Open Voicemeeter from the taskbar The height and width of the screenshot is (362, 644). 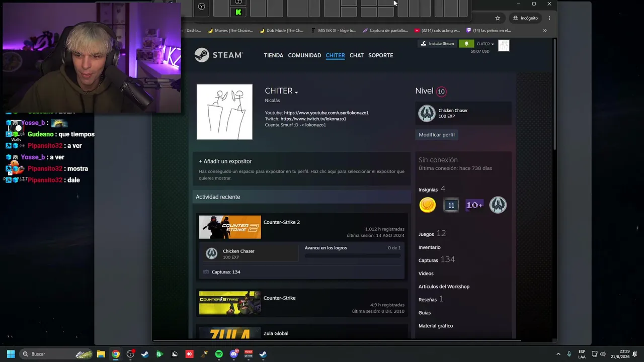pos(248,354)
